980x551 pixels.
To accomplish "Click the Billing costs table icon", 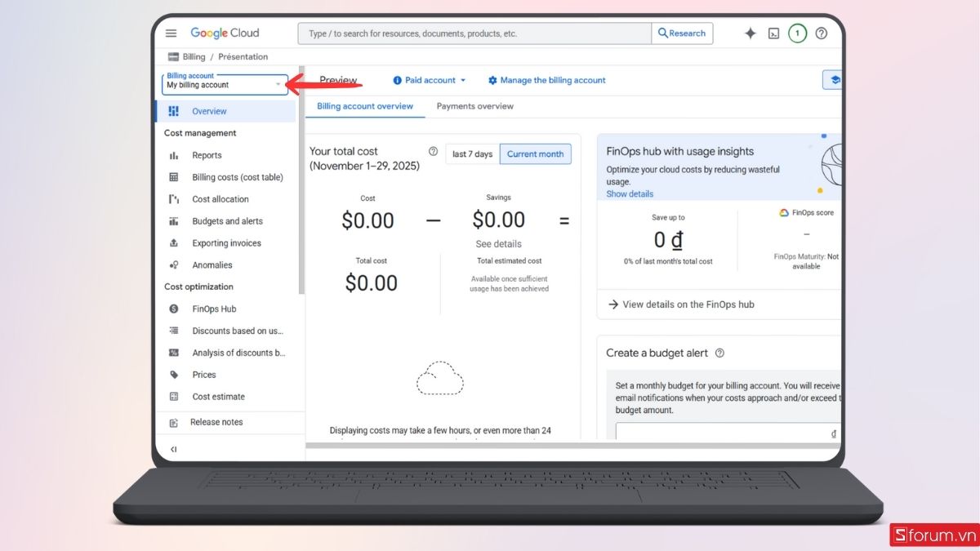I will 173,177.
